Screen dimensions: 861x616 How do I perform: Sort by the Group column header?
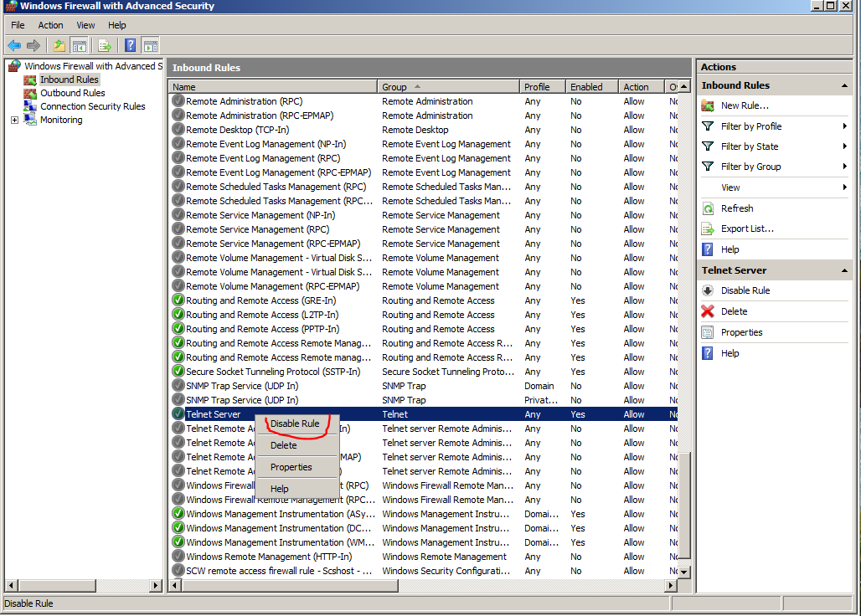(449, 87)
